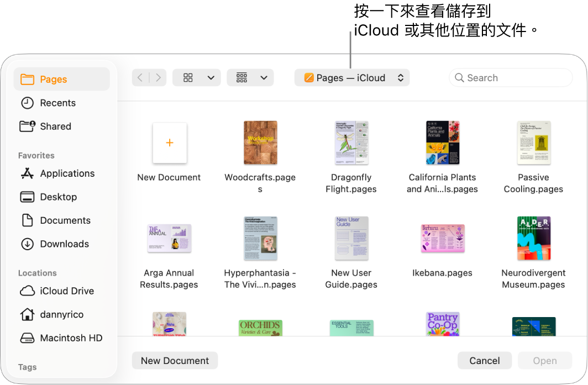Go back with the left chevron

[x=140, y=77]
